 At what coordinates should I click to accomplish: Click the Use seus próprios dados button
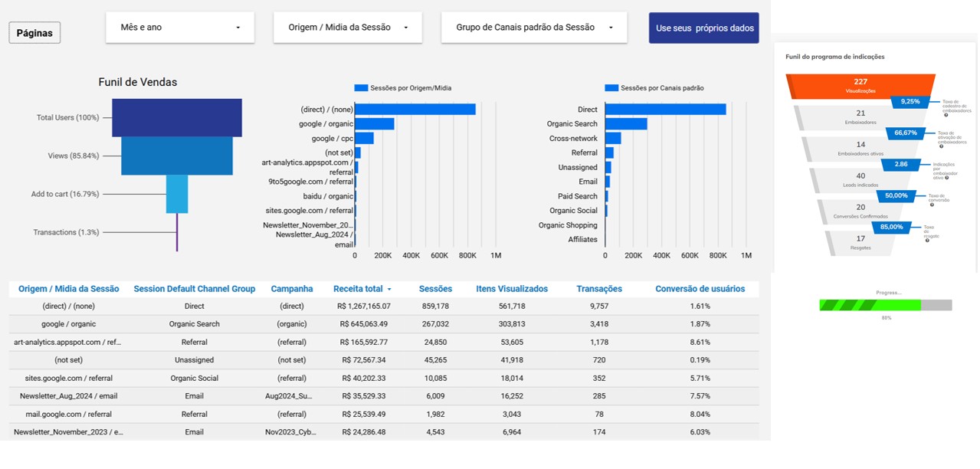coord(704,28)
